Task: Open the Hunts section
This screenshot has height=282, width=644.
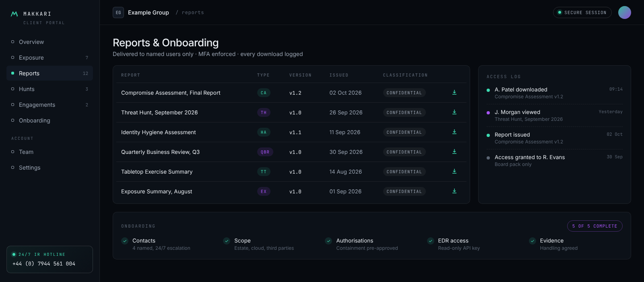Action: 50,89
